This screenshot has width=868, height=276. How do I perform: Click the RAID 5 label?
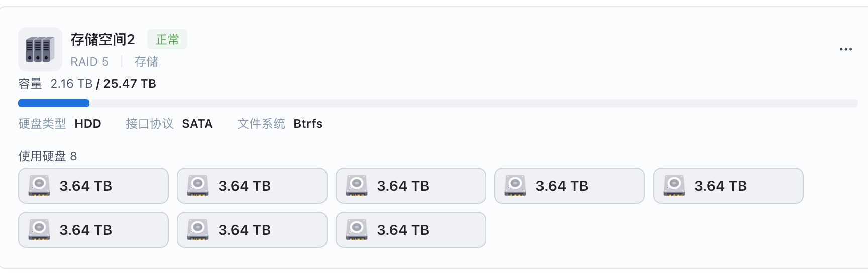[x=89, y=62]
